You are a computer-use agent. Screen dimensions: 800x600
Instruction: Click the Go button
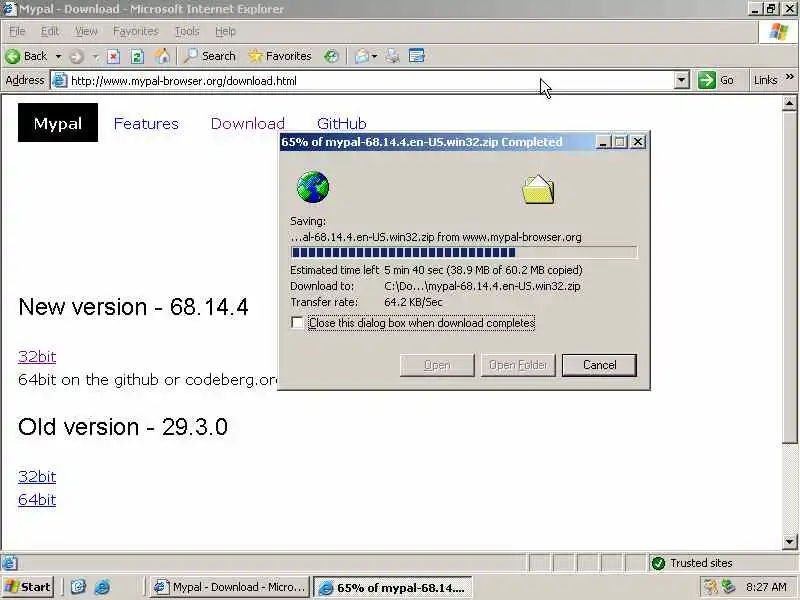[x=716, y=80]
